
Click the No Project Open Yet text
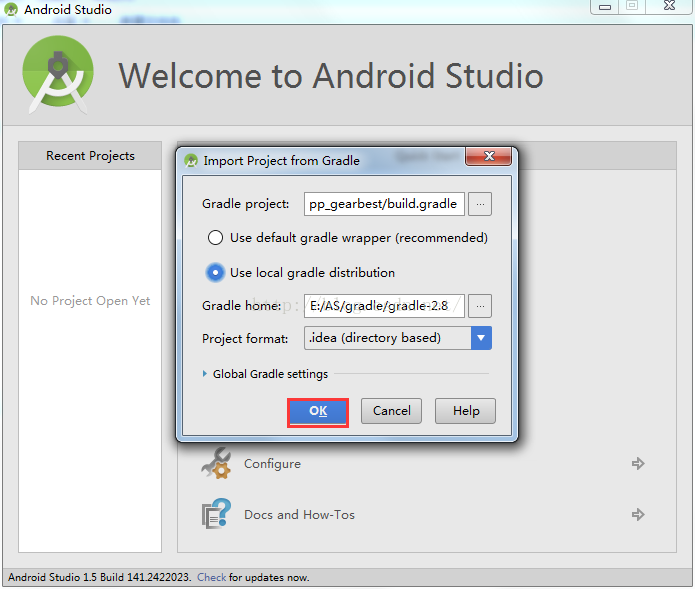[x=90, y=301]
